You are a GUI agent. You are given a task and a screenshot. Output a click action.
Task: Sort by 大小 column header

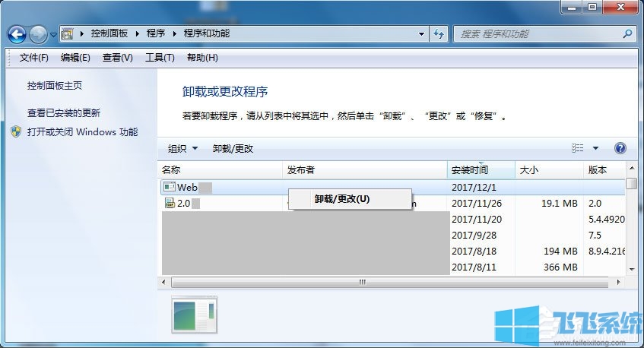point(549,170)
